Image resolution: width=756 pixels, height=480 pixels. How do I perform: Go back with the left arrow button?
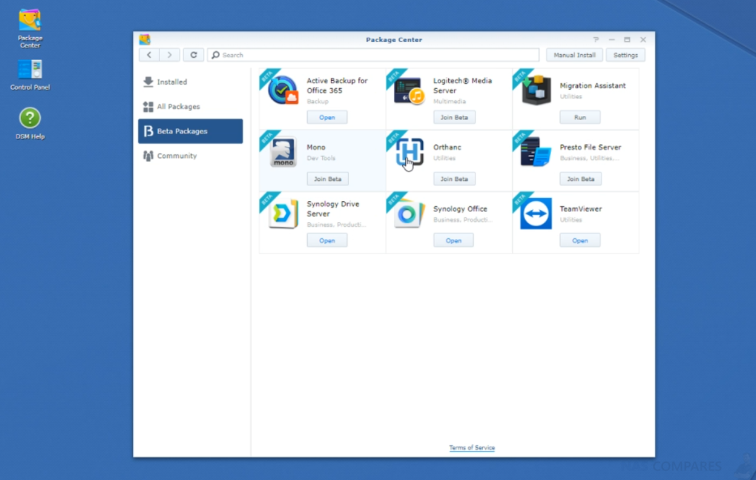click(x=149, y=55)
